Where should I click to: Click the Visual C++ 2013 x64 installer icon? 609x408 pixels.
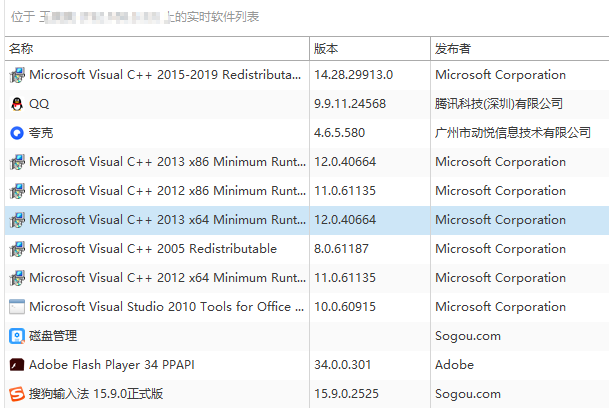[x=17, y=220]
